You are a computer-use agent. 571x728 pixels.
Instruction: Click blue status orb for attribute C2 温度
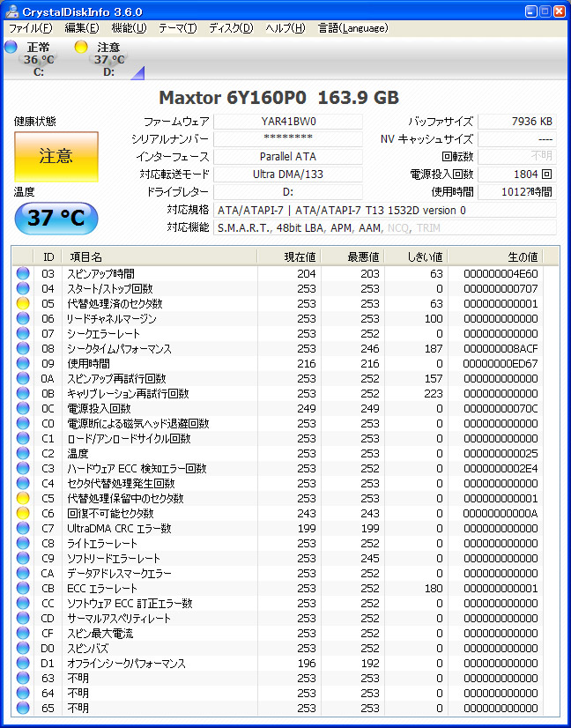(x=23, y=453)
